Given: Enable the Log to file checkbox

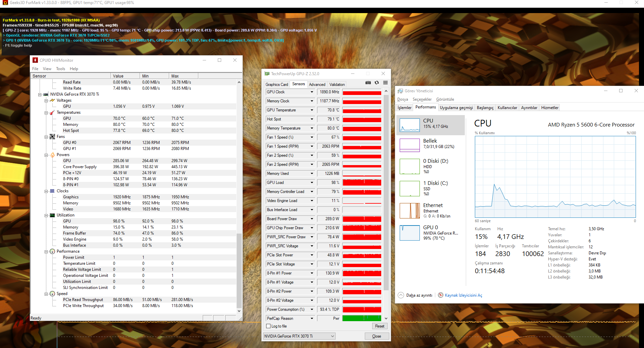Looking at the screenshot, I should [268, 326].
